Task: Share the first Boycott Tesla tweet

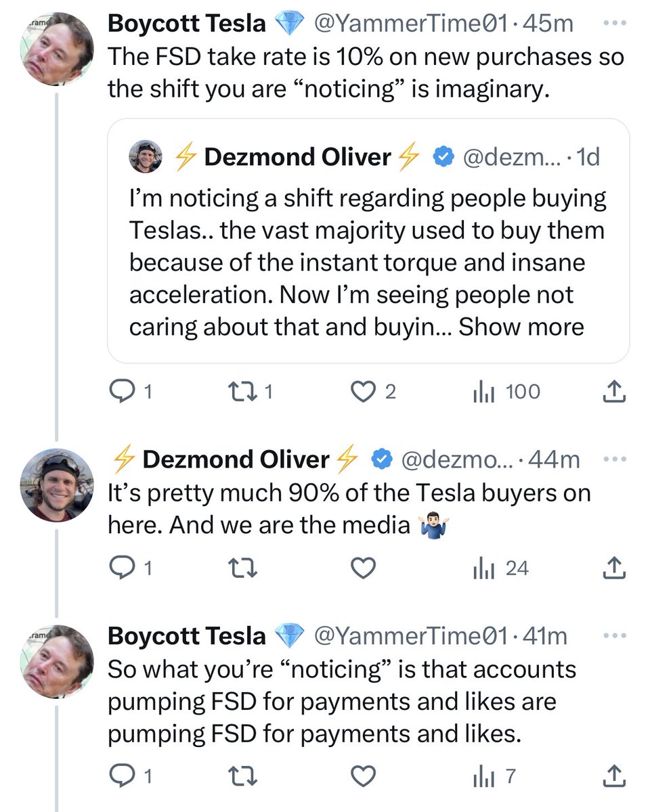Action: tap(612, 392)
